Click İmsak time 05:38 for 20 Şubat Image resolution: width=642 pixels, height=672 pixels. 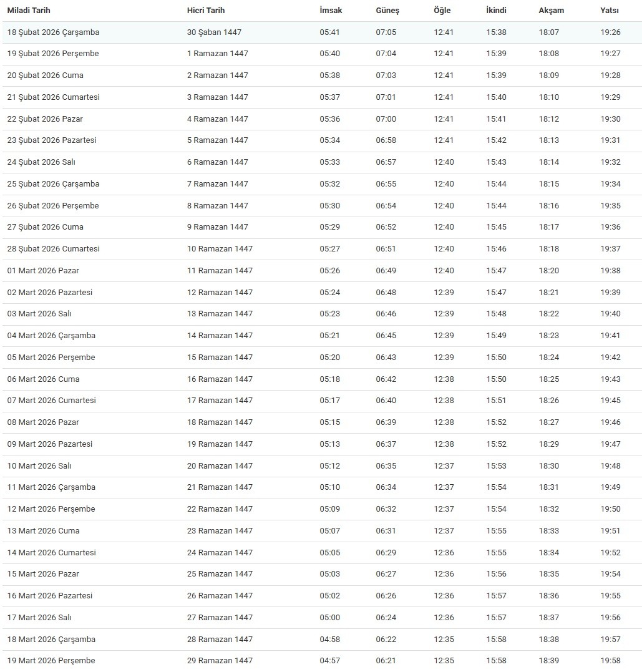(x=330, y=75)
